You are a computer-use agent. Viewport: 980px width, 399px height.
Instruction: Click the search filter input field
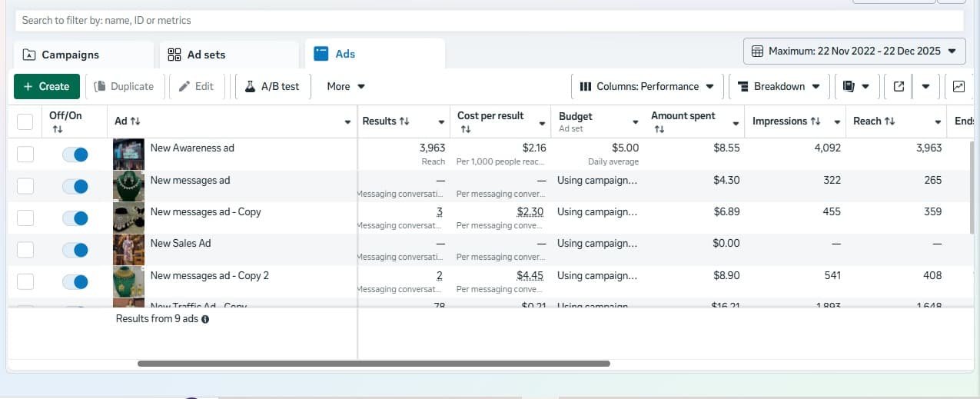(490, 21)
